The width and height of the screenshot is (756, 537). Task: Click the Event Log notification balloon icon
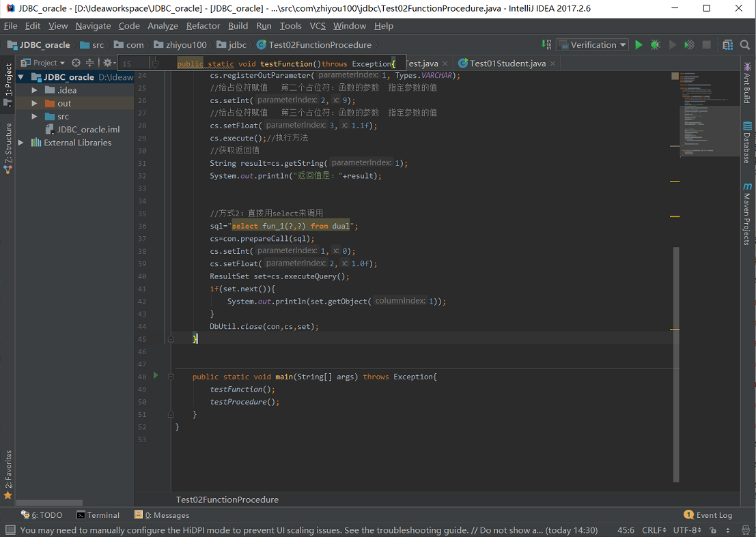(x=688, y=515)
